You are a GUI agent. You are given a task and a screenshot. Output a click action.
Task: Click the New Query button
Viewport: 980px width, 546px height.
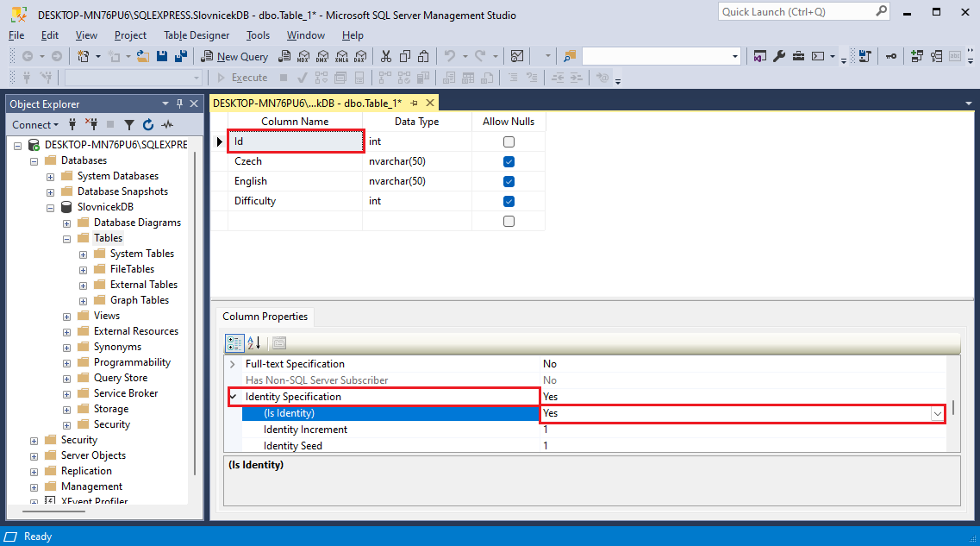click(x=234, y=56)
